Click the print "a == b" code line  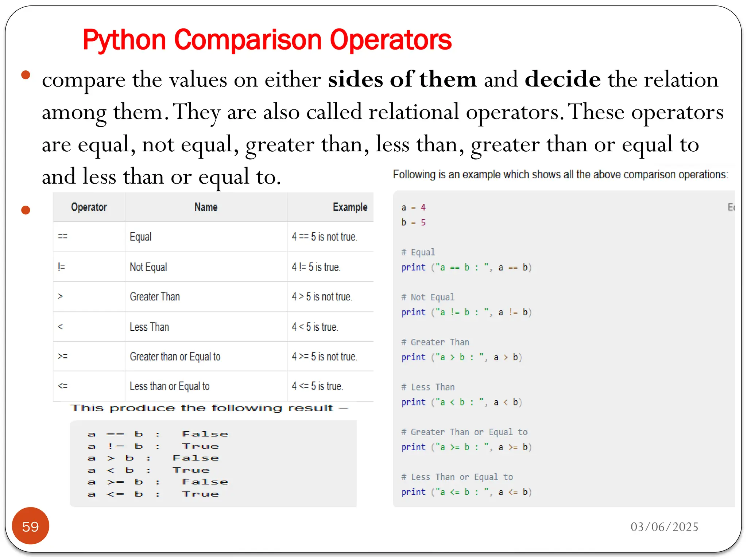point(467,268)
